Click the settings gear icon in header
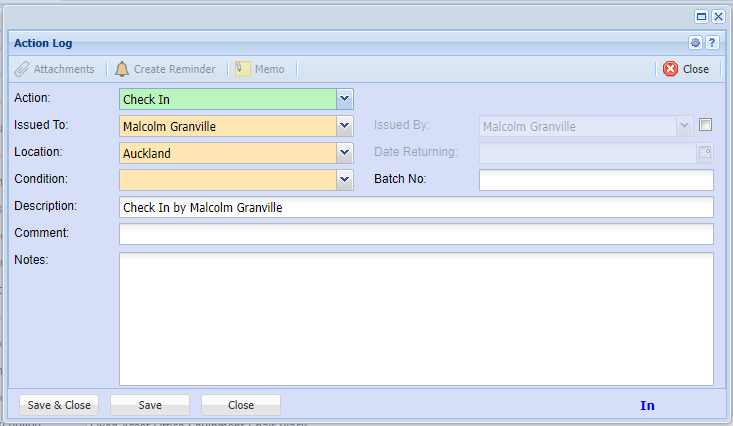The width and height of the screenshot is (733, 426). click(696, 43)
